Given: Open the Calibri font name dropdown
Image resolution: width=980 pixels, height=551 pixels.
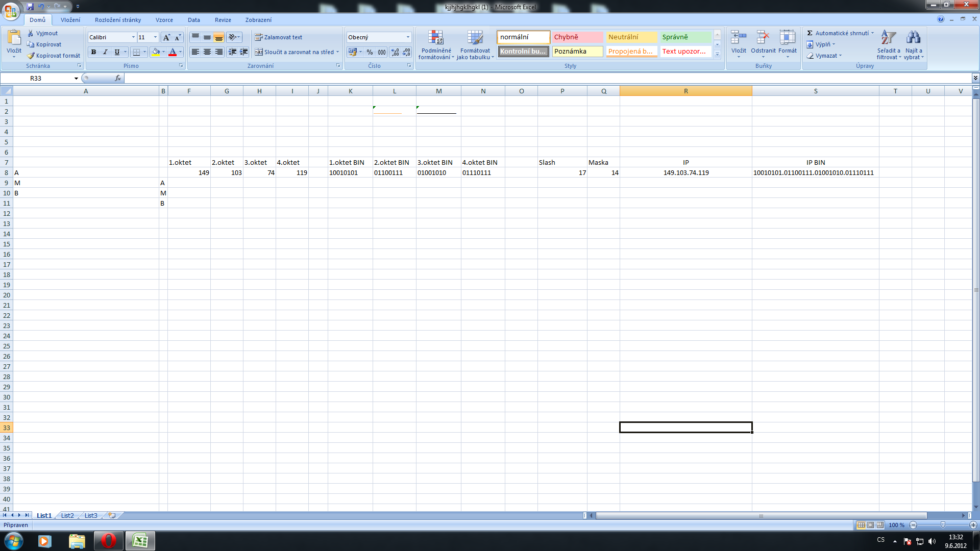Looking at the screenshot, I should coord(133,37).
